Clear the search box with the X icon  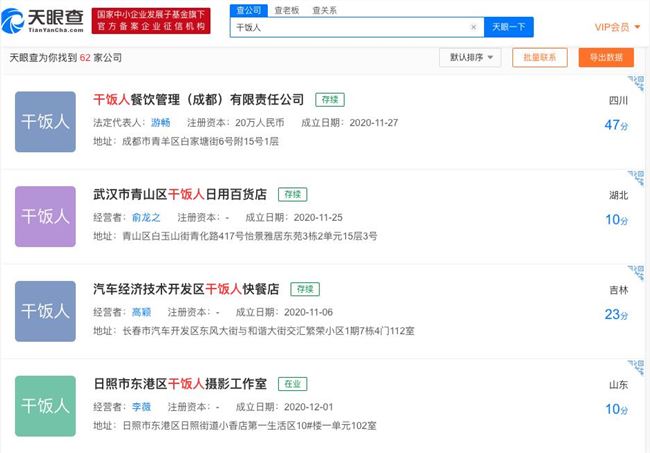click(x=473, y=27)
